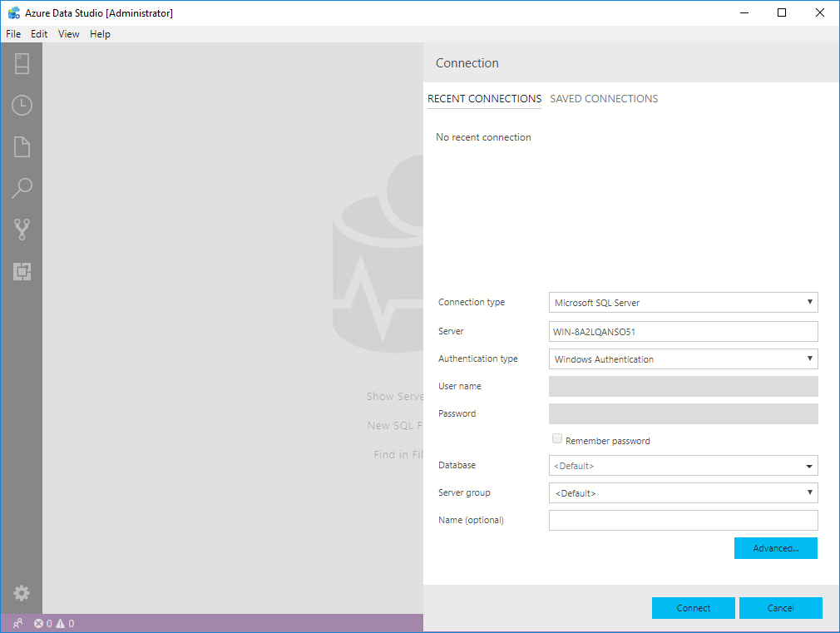Open the Edit menu
The image size is (840, 633).
39,34
